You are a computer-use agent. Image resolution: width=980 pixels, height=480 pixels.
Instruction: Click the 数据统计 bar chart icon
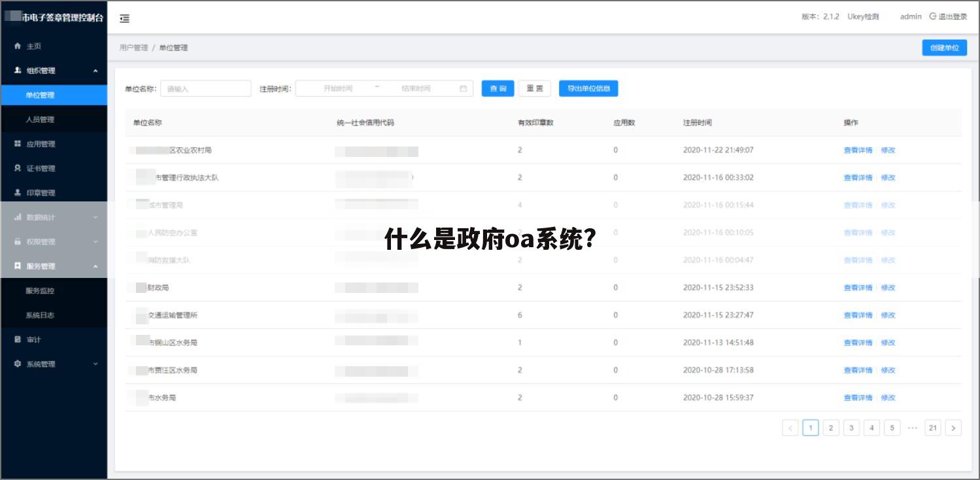point(18,217)
